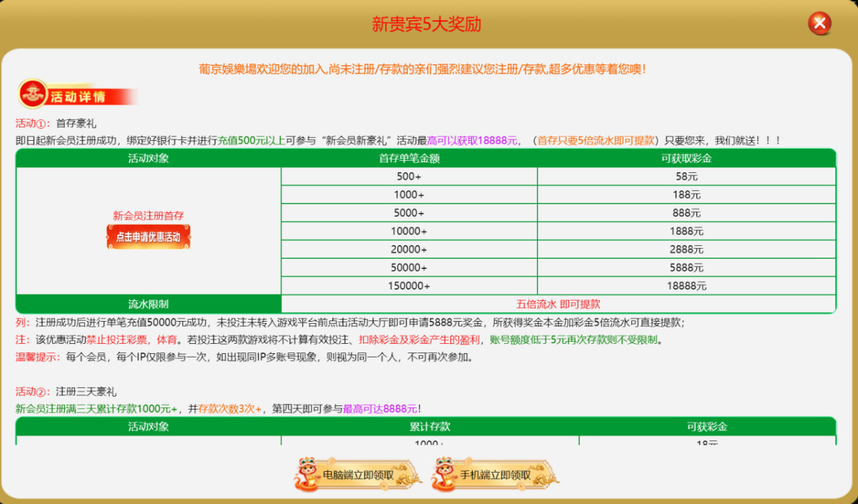Click the 5000+ deposit amount cell
The width and height of the screenshot is (858, 504).
(x=409, y=213)
